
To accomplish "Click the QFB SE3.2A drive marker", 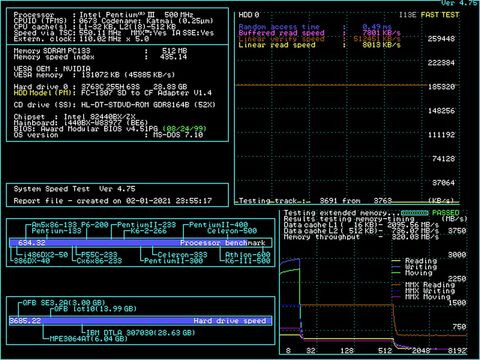I will coord(64,303).
